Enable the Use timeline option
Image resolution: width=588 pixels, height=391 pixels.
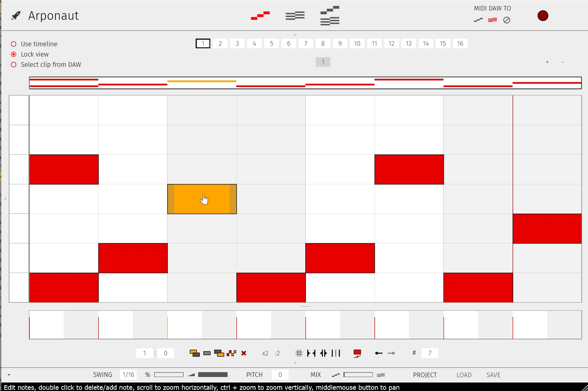(x=14, y=44)
